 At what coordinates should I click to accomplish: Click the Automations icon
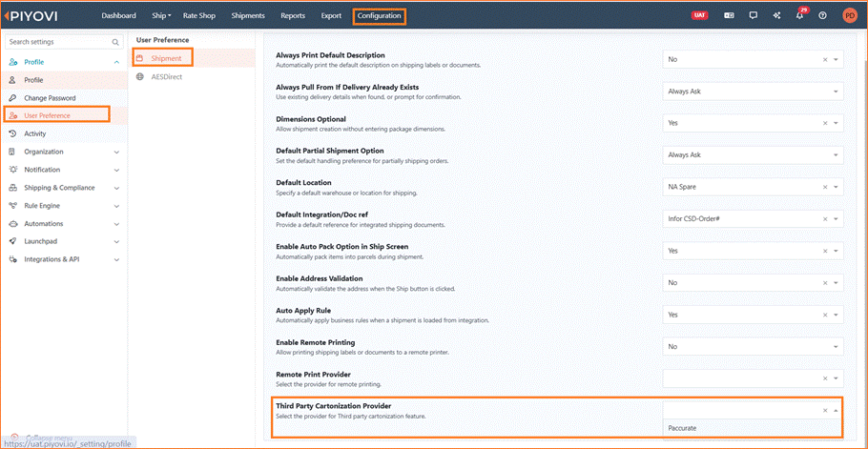click(12, 223)
